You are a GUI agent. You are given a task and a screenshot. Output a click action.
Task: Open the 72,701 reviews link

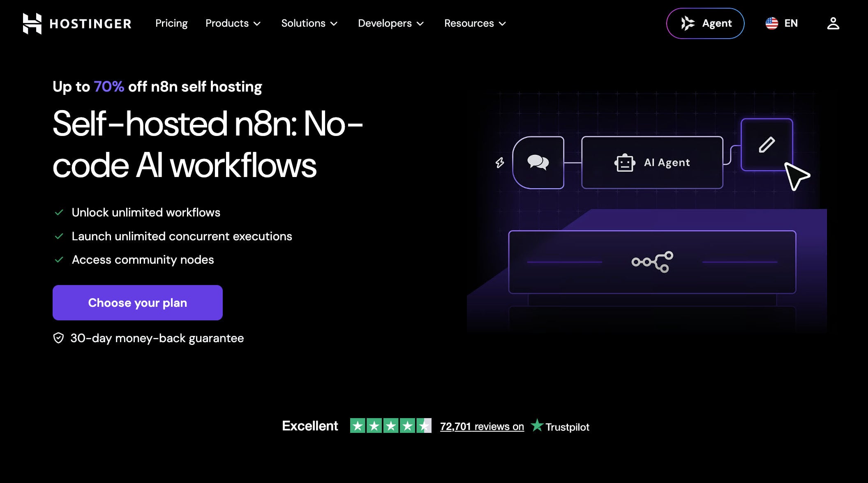[482, 426]
